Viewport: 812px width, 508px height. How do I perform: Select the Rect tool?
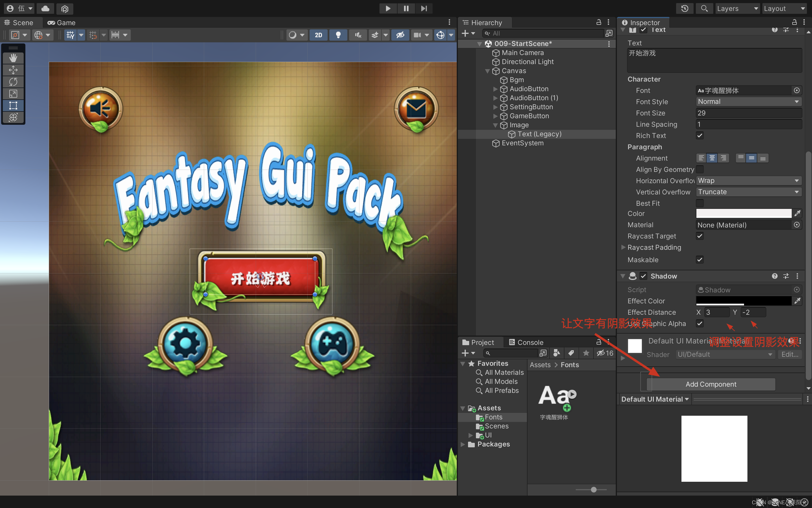(13, 106)
